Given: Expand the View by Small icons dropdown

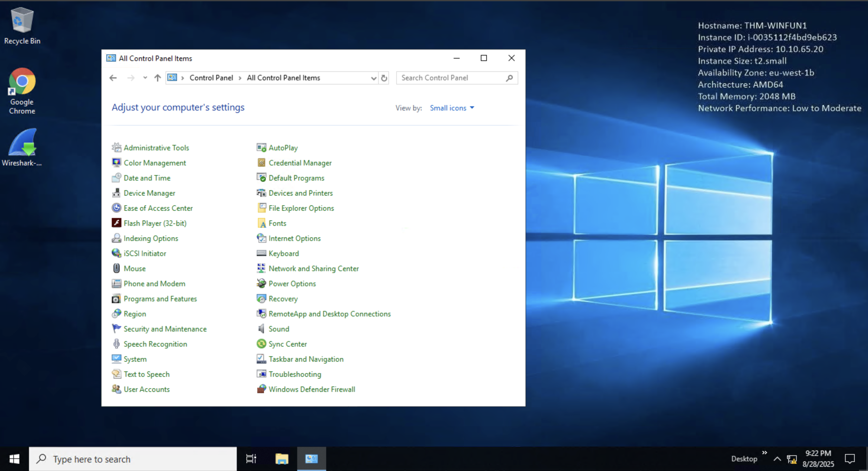Looking at the screenshot, I should click(452, 108).
